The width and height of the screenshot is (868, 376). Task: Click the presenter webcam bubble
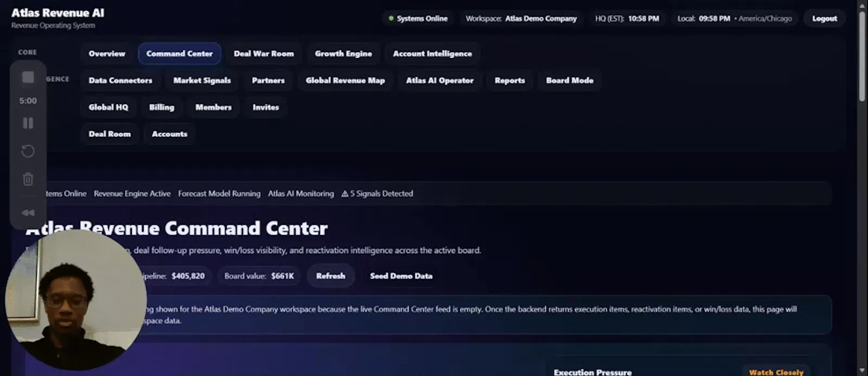tap(75, 300)
